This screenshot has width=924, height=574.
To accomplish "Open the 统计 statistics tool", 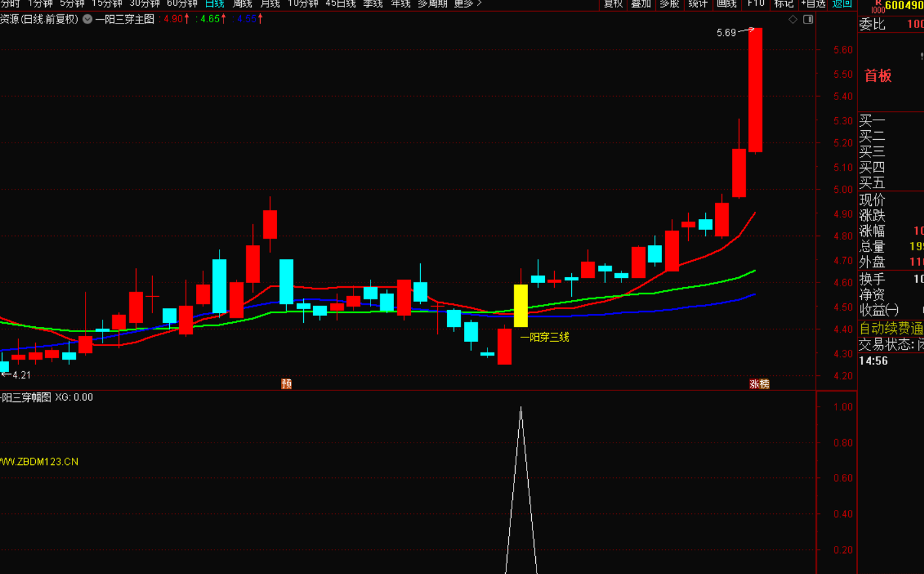I will pyautogui.click(x=698, y=4).
